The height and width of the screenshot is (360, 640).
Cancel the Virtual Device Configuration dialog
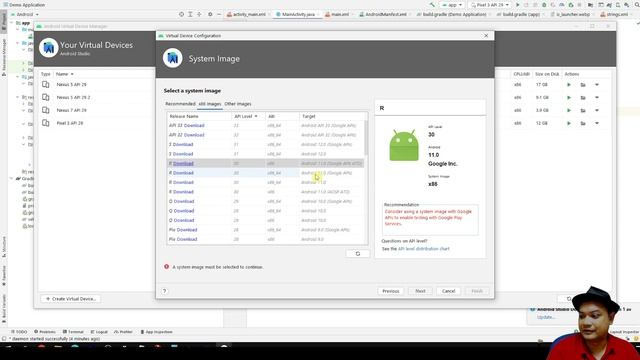(448, 291)
